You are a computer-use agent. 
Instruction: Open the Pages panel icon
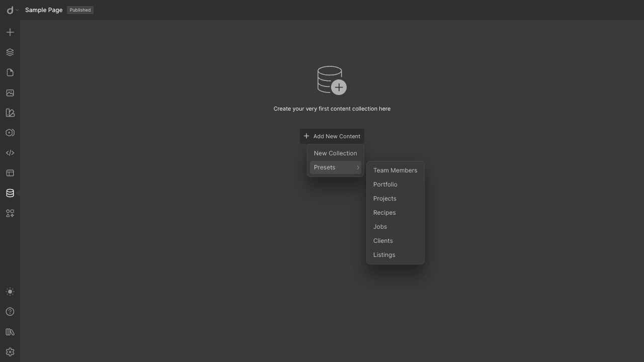pos(10,72)
